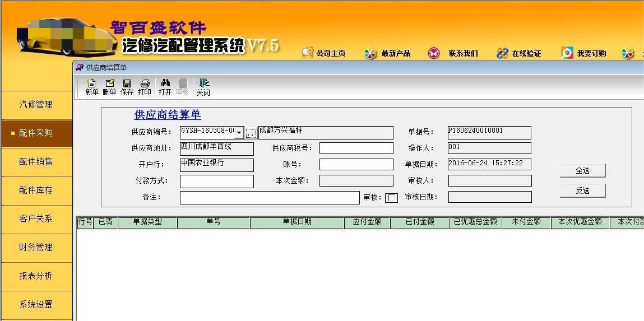Viewport: 644px width, 321px height.
Task: Click the 操作人 field showing 001
Action: pos(489,148)
